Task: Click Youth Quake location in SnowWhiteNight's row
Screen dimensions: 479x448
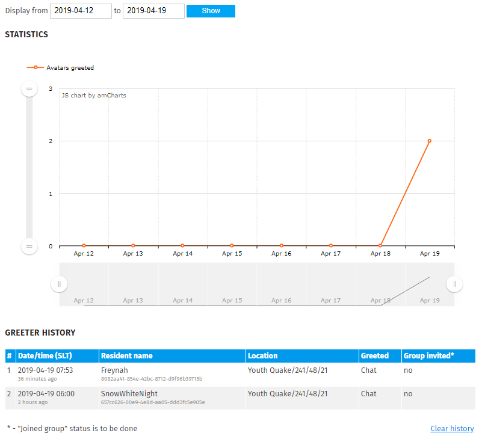Action: click(x=288, y=394)
